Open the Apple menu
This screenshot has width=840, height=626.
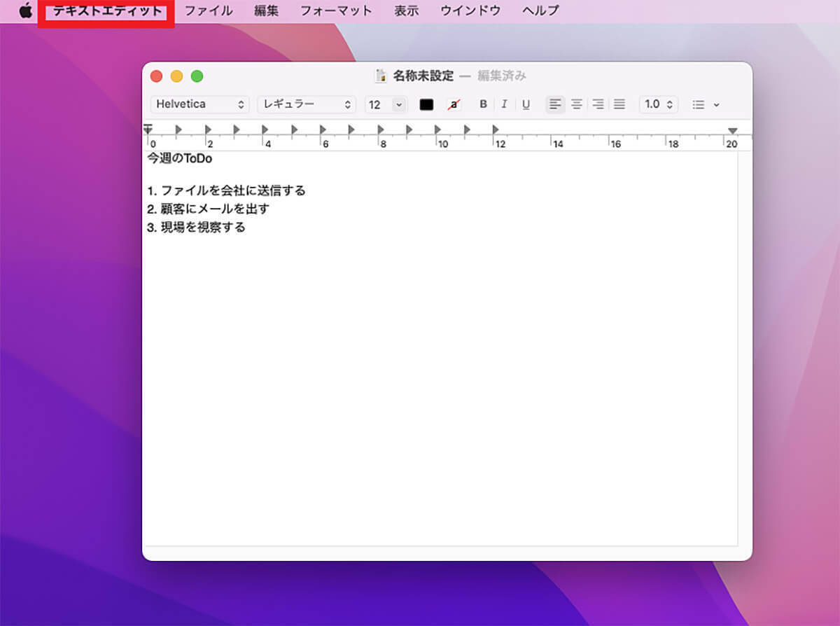coord(26,11)
